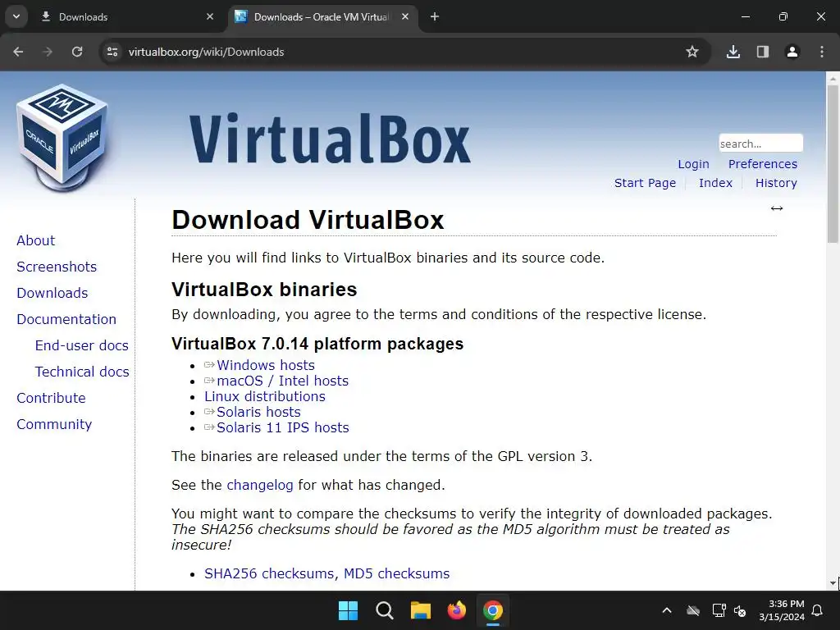Image resolution: width=840 pixels, height=630 pixels.
Task: Close the Oracle VM VirtualBox tab
Action: point(405,16)
